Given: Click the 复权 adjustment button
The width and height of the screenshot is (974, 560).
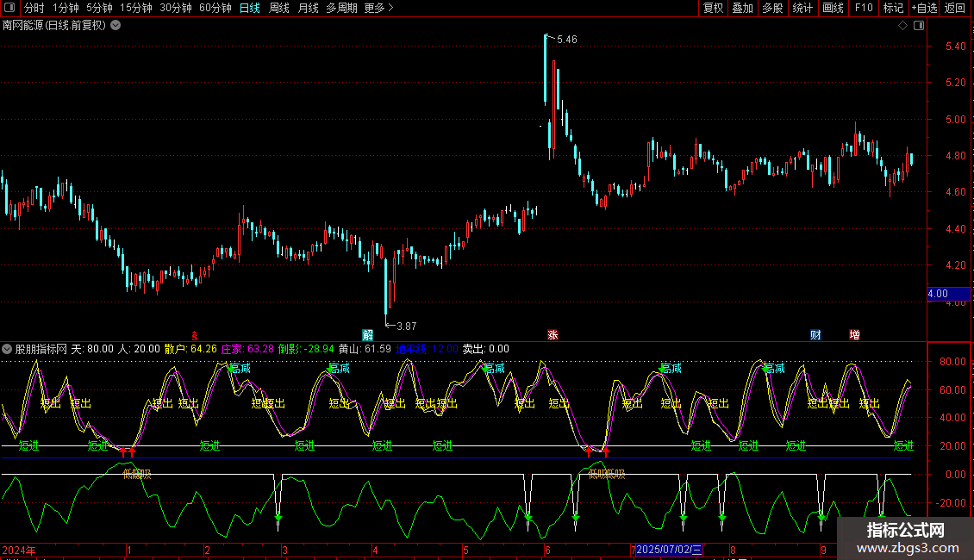Looking at the screenshot, I should tap(713, 8).
